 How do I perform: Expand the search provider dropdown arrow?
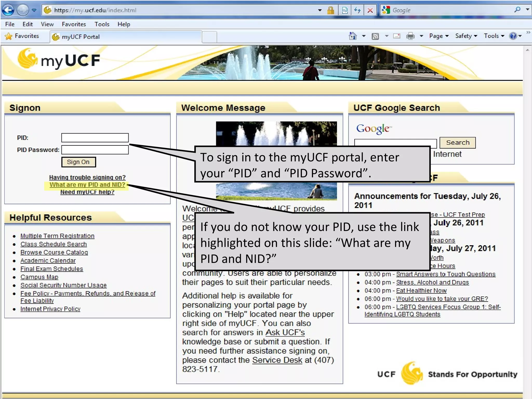click(x=527, y=10)
